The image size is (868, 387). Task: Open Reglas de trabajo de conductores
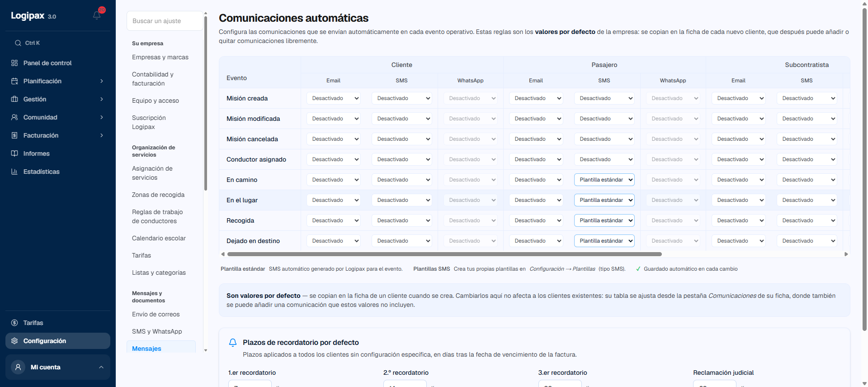[157, 216]
